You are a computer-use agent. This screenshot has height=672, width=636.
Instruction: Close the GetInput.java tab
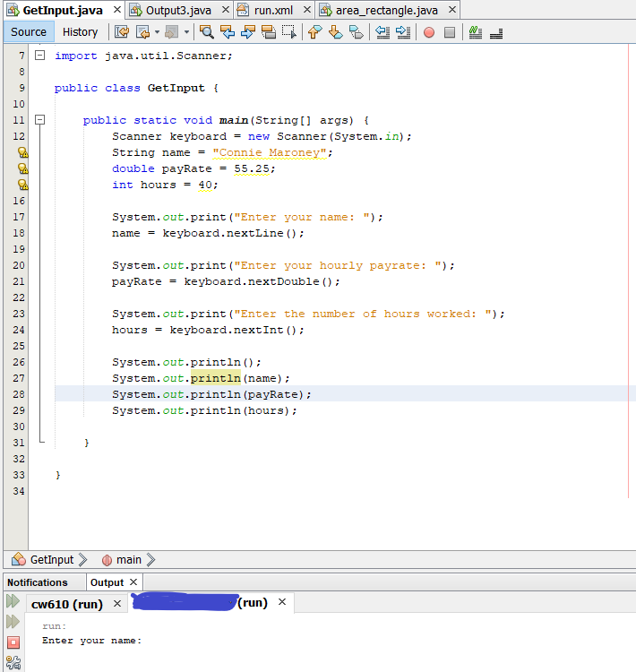[117, 10]
